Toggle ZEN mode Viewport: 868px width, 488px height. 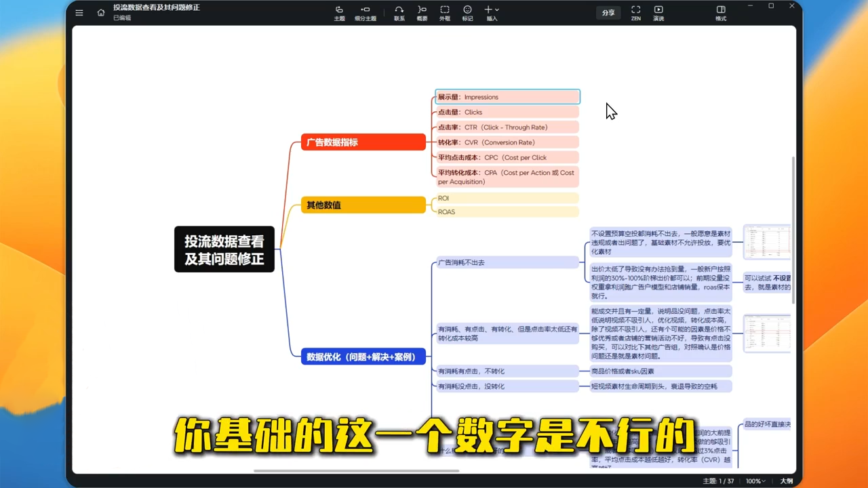635,12
